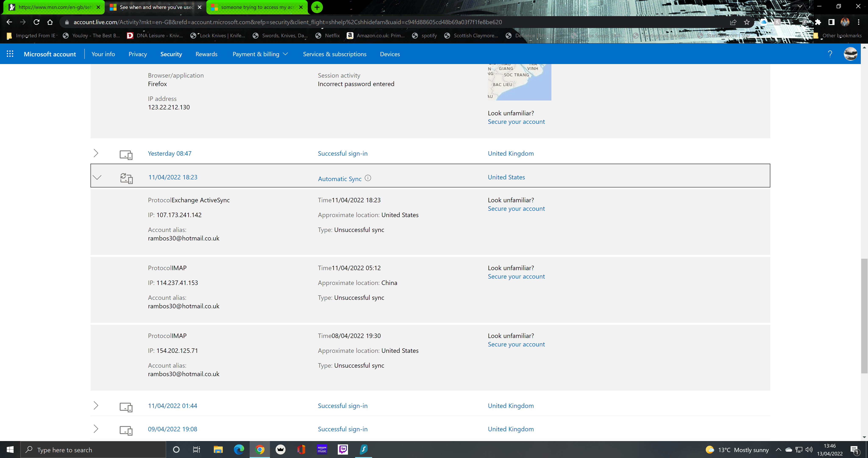The height and width of the screenshot is (458, 868).
Task: Open the Amazon.co.uk bookmark
Action: (376, 35)
